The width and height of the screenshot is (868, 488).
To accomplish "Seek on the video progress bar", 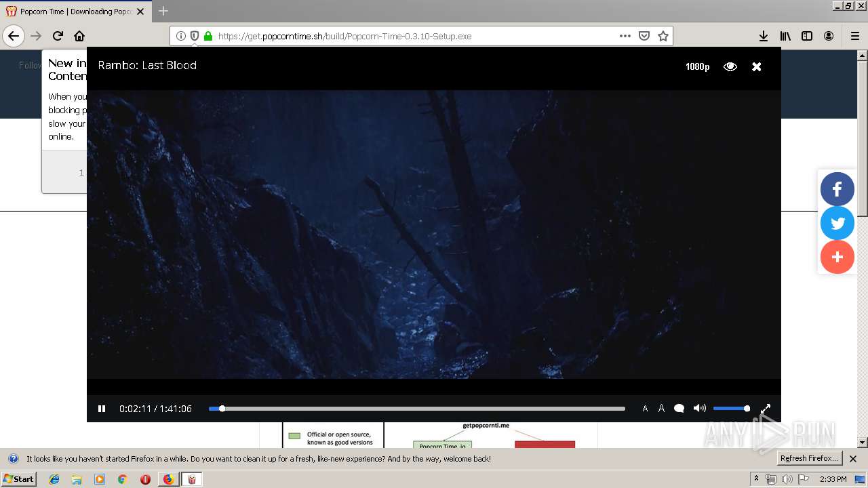I will pos(416,409).
